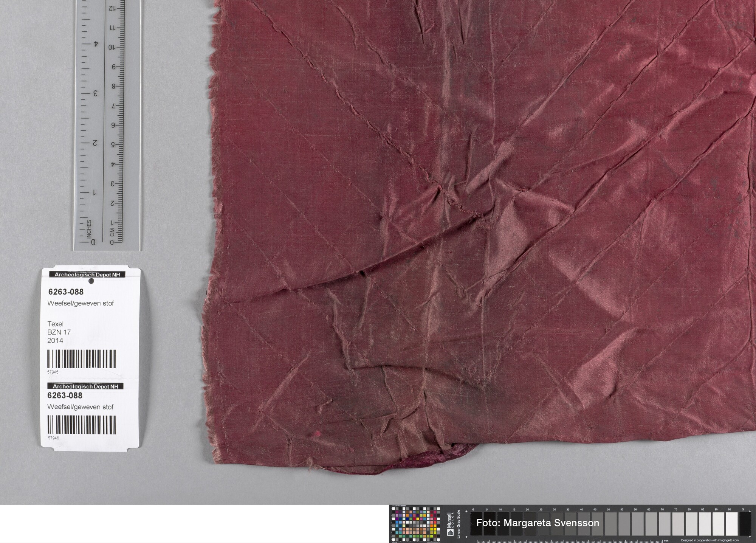Viewport: 756px width, 543px height.
Task: Select the gray patch labeled 95
Action: pyautogui.click(x=732, y=524)
